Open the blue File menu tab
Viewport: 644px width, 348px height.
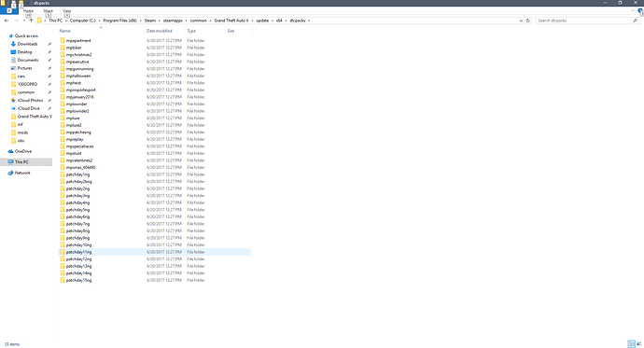tap(9, 11)
